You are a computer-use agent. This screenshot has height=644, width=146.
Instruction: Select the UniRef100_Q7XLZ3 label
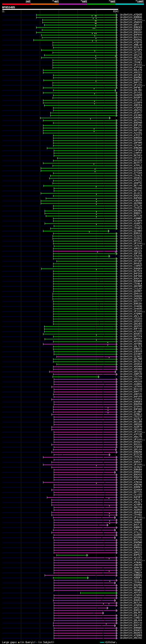pos(131,532)
